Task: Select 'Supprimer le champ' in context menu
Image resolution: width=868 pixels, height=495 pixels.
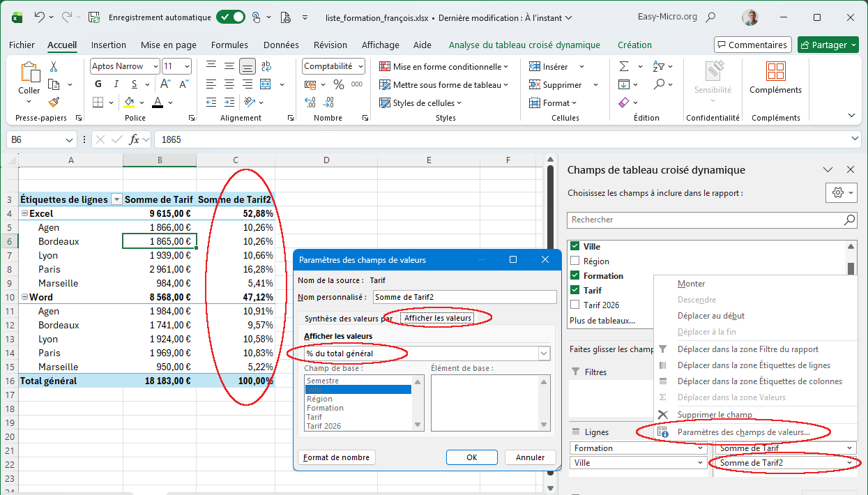Action: 714,415
